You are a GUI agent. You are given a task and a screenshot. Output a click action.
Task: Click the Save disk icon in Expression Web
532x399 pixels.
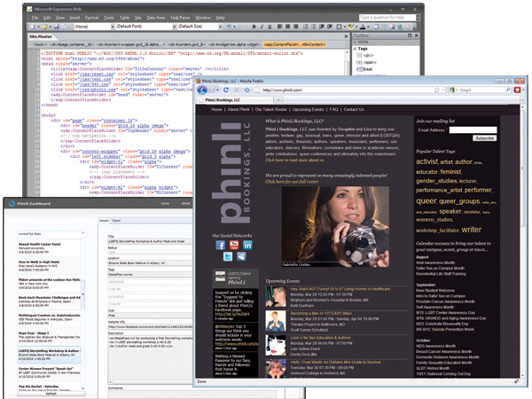[x=57, y=27]
